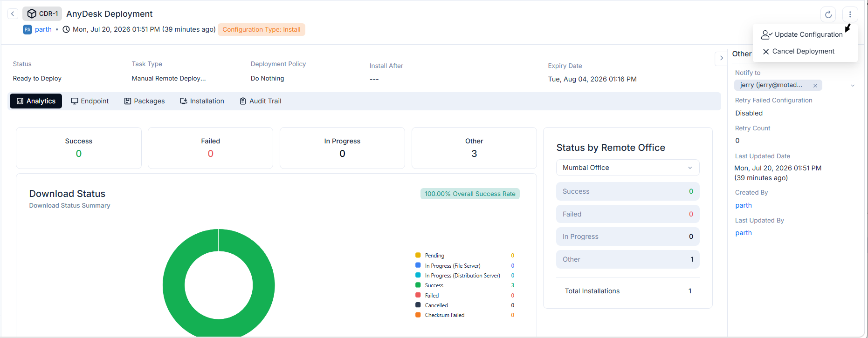
Task: Click the Cancelled dark legend swatch
Action: point(418,305)
